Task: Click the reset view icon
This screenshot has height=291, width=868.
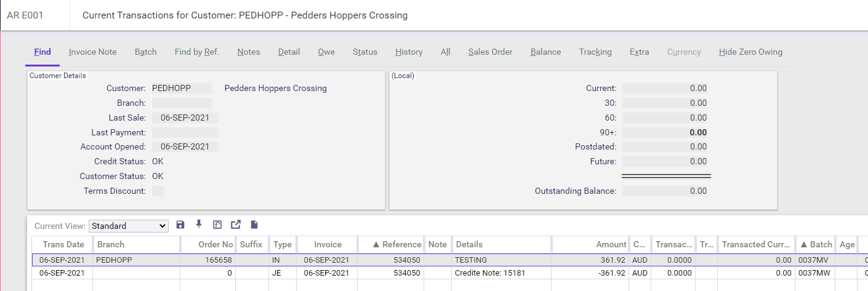Action: point(217,225)
